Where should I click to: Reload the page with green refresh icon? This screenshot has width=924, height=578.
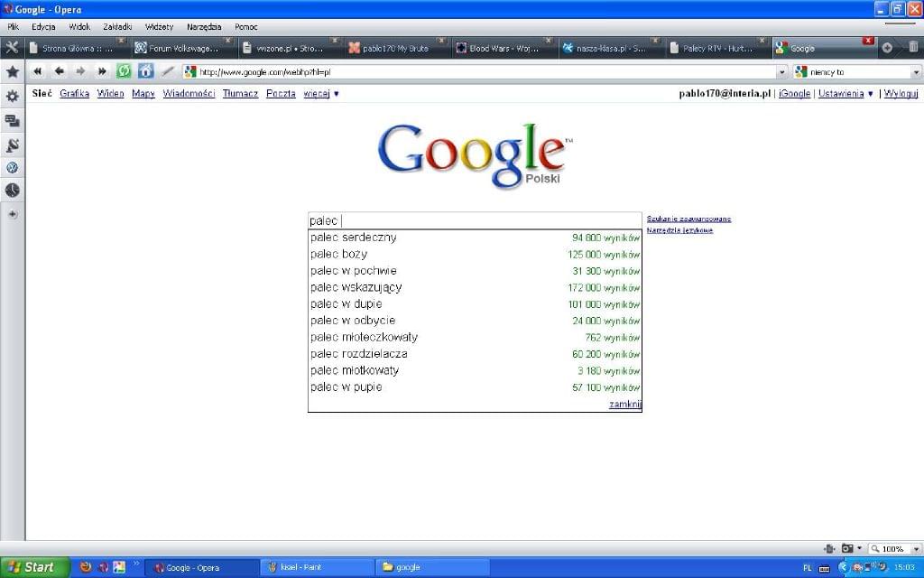pos(124,71)
